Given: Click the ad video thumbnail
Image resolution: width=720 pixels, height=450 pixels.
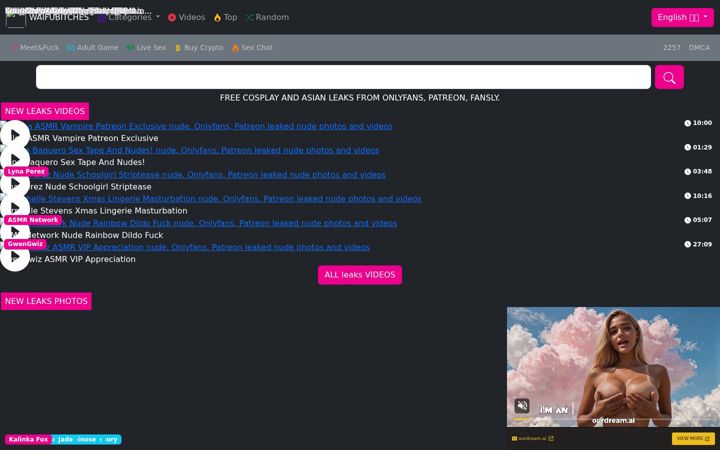Looking at the screenshot, I should [613, 367].
